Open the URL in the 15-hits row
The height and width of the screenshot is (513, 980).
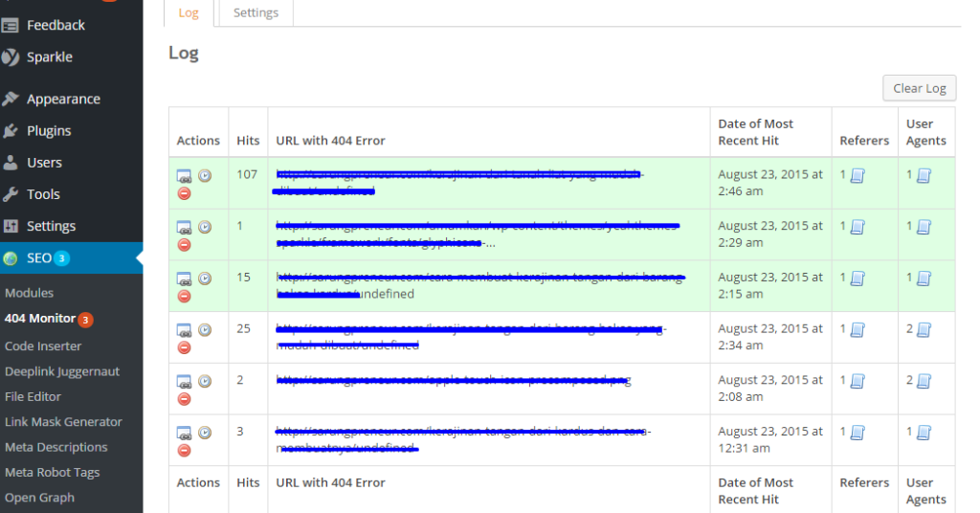[184, 279]
